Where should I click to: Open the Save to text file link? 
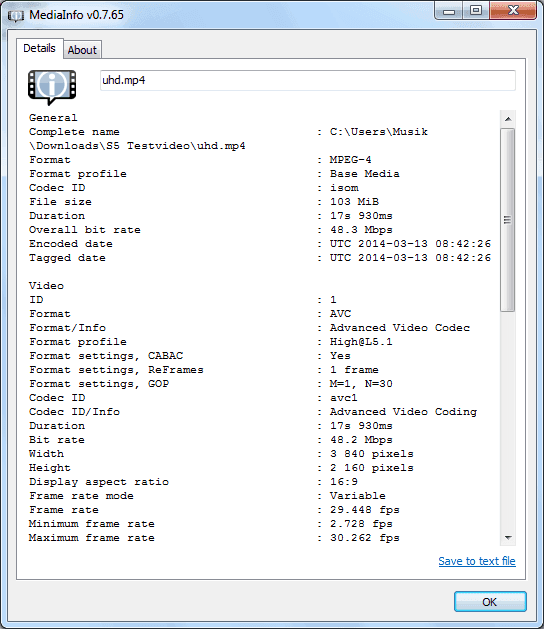coord(477,561)
